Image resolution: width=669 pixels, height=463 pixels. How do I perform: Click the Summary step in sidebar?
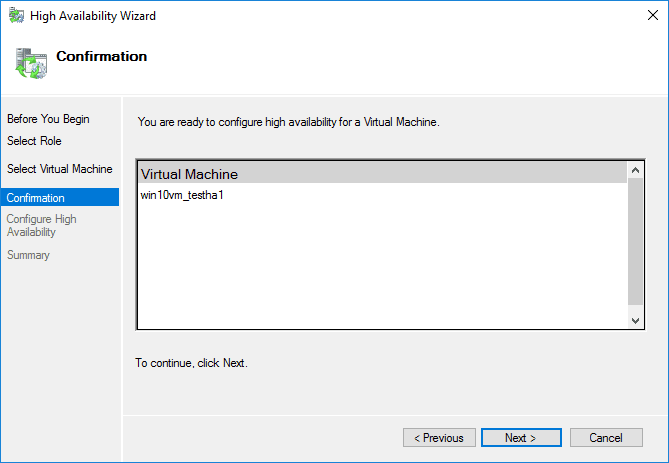pyautogui.click(x=28, y=255)
